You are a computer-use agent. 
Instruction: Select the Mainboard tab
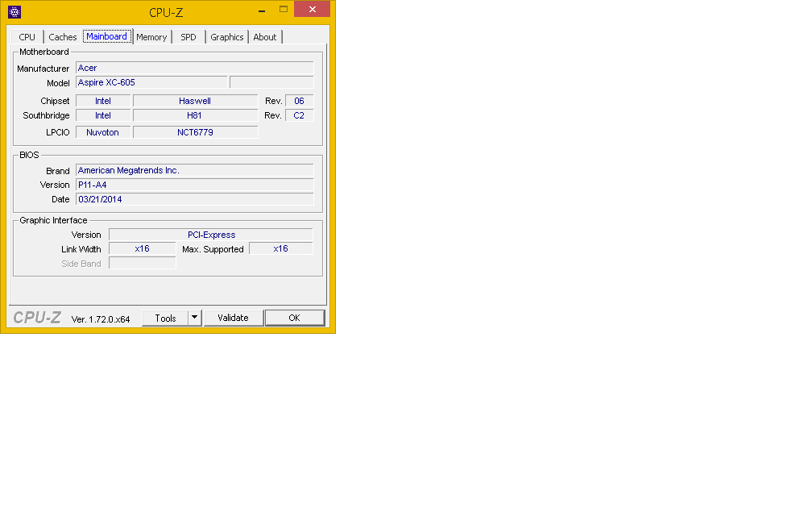pos(107,36)
